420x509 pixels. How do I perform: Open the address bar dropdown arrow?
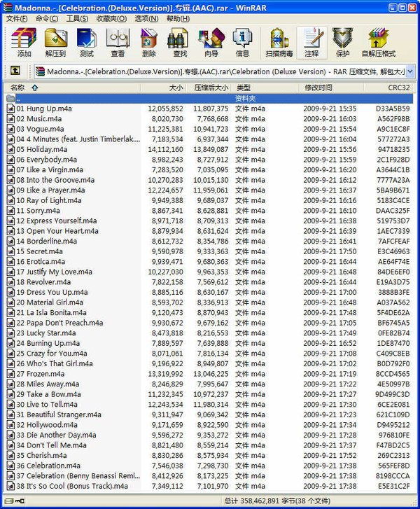[410, 71]
